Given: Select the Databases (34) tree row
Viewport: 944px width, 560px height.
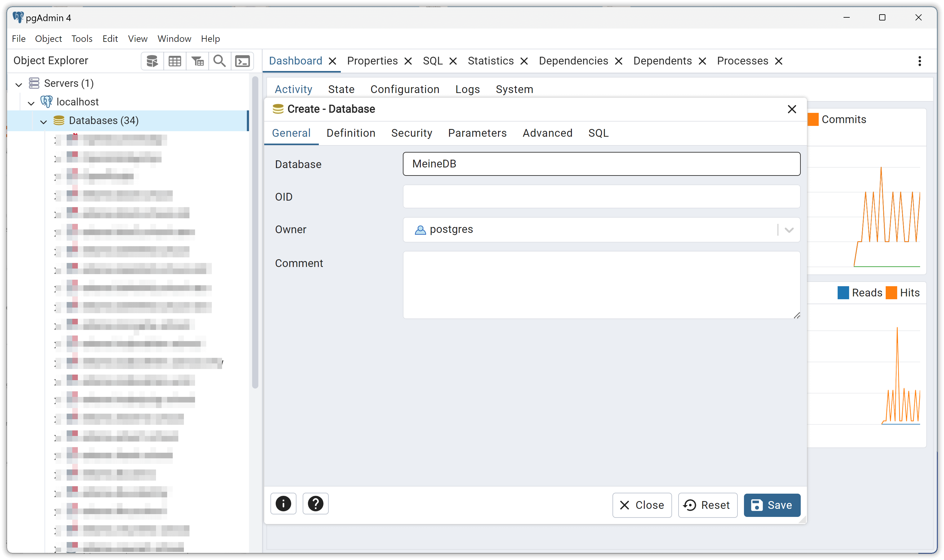Looking at the screenshot, I should [127, 121].
